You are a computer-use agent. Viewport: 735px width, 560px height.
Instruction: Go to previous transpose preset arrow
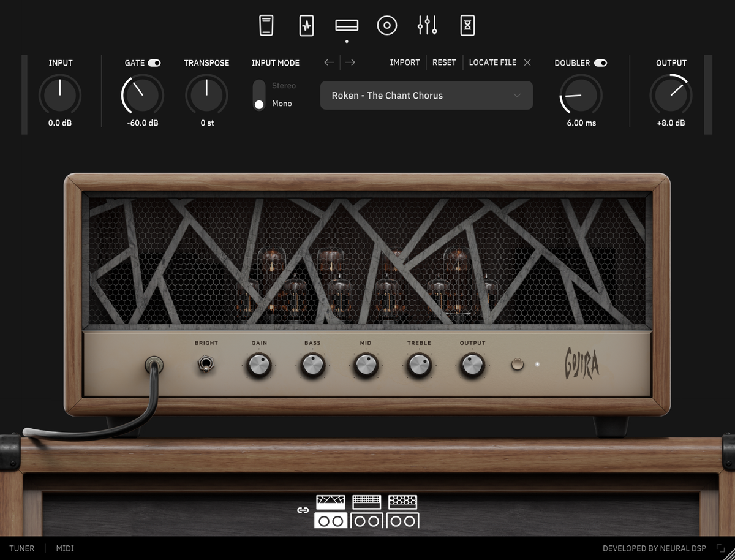[330, 62]
